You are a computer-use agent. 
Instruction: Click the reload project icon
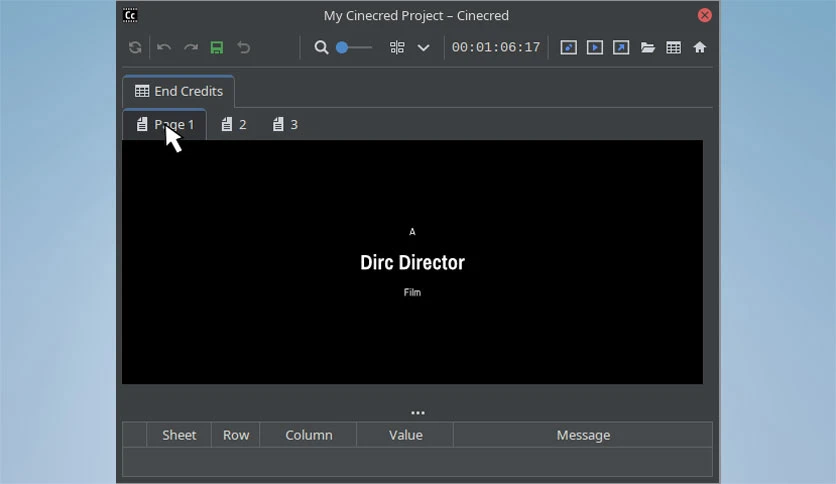coord(135,47)
